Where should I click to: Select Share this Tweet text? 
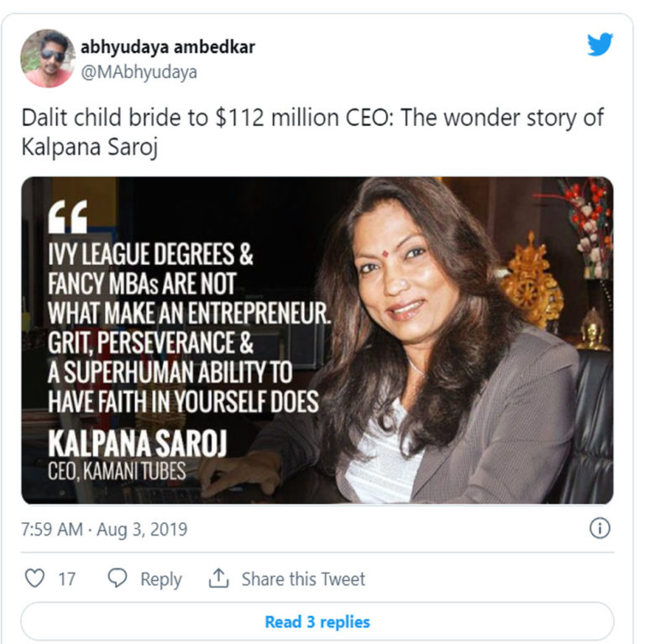pos(303,579)
